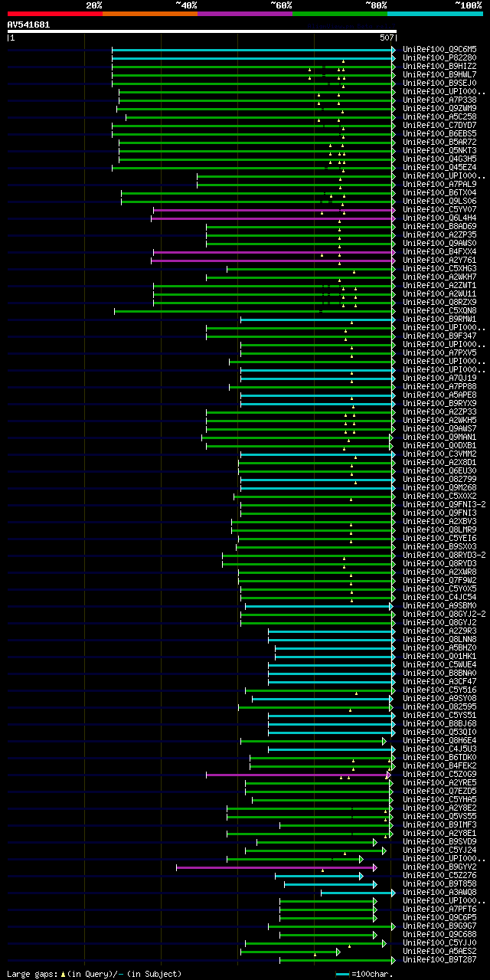Open hit UniRef100_Q6L4H4
The image size is (490, 980).
pos(439,218)
